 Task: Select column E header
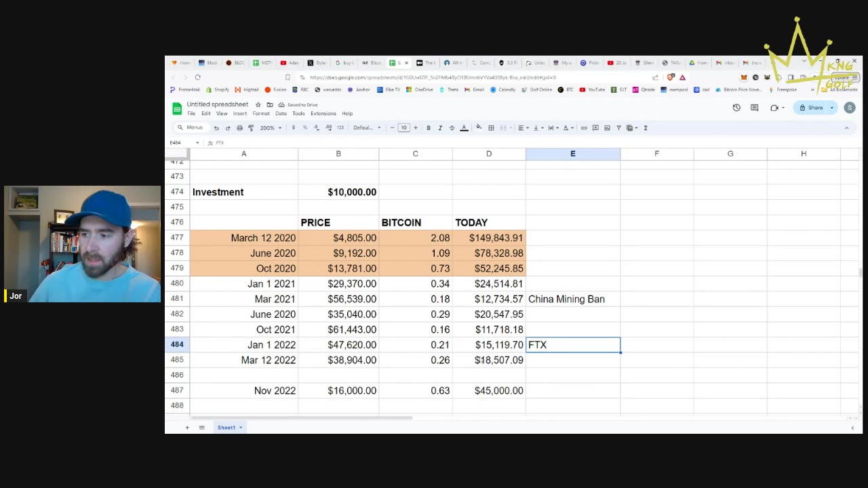572,154
